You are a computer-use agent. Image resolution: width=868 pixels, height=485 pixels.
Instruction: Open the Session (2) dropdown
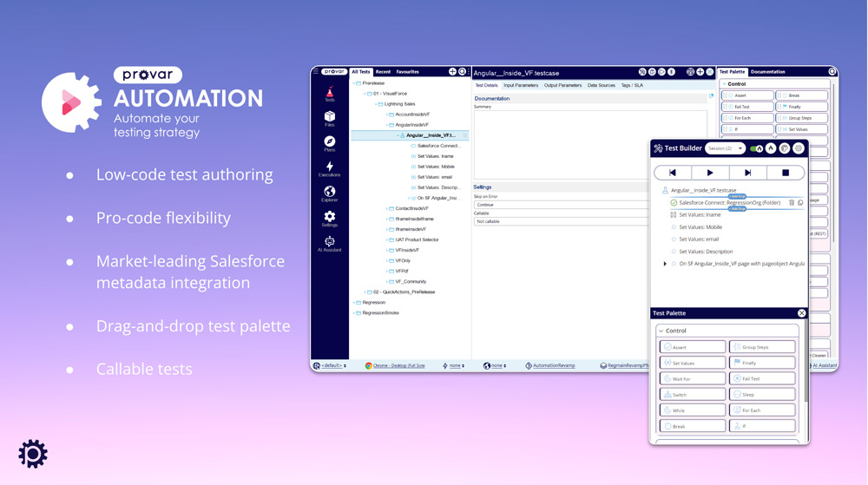(x=724, y=148)
